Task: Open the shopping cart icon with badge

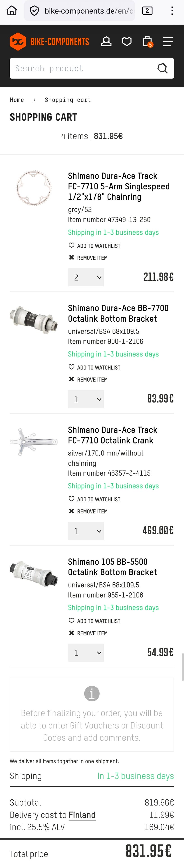Action: [147, 42]
